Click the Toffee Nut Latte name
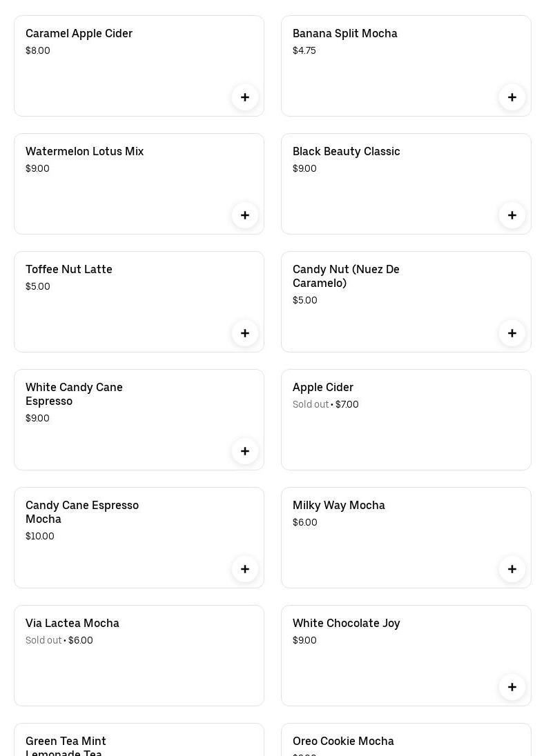Viewport: 555px width, 756px height. 69,270
